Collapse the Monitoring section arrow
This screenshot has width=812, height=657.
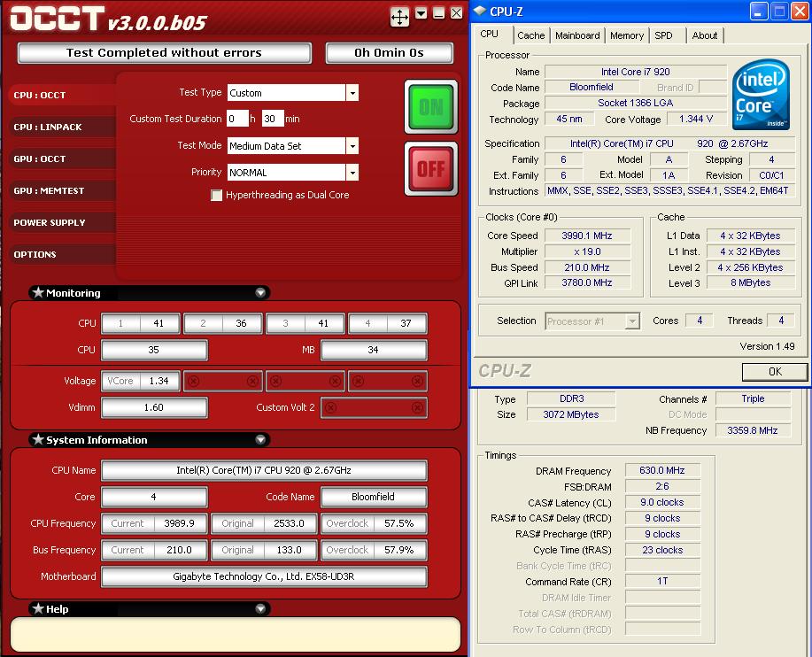pos(260,293)
